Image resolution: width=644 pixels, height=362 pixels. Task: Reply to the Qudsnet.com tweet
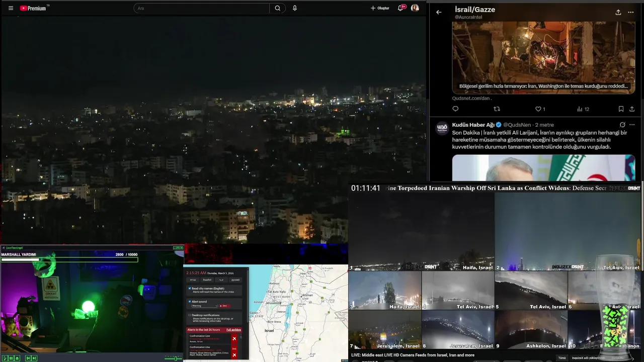[455, 109]
